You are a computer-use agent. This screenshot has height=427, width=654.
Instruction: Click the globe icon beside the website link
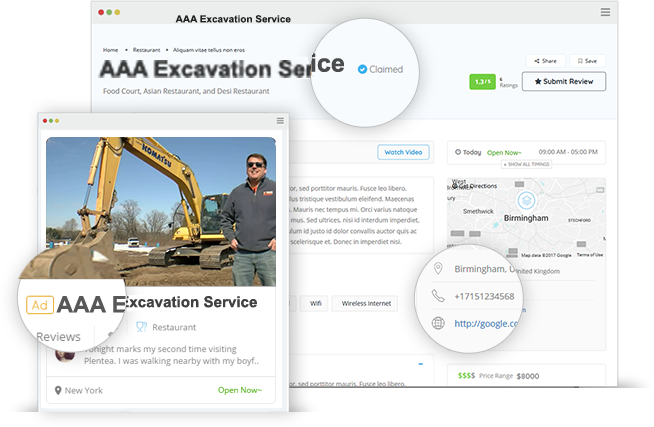[x=437, y=323]
